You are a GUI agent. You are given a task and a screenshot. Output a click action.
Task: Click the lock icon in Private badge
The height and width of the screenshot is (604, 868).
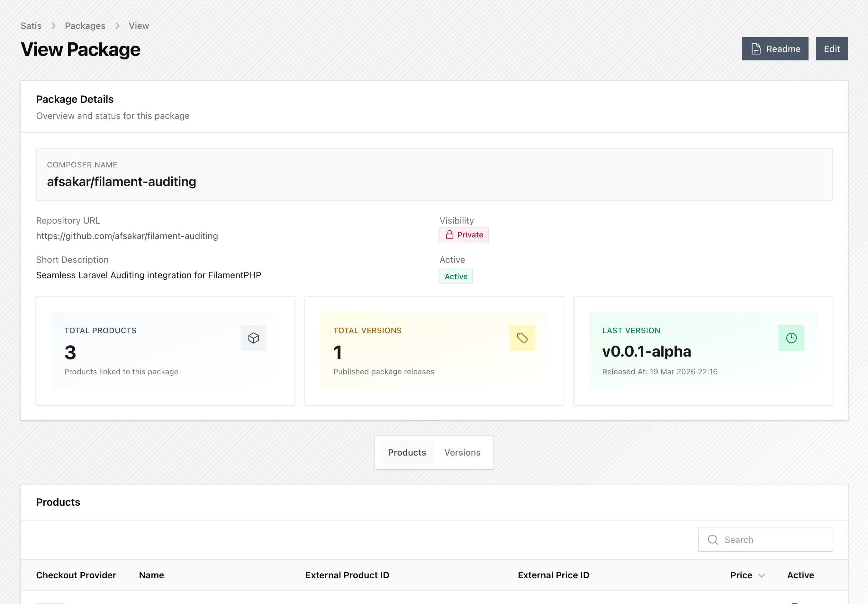tap(449, 235)
